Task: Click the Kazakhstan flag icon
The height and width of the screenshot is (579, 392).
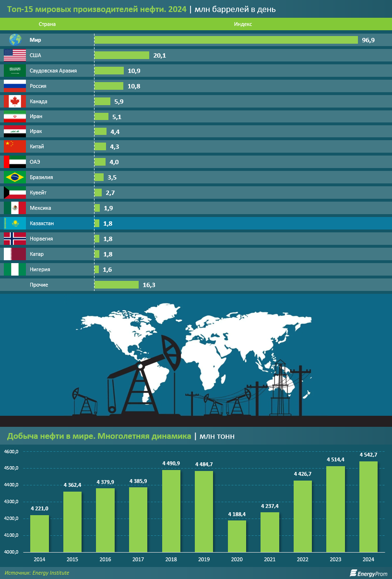Action: pyautogui.click(x=15, y=223)
